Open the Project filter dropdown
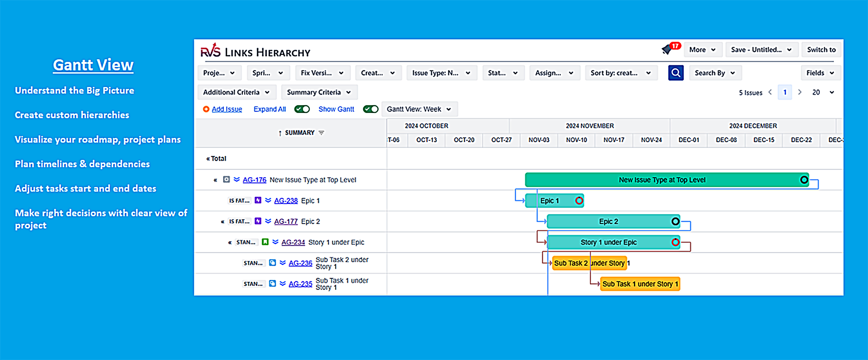Screen dimensions: 868x360 (x=219, y=73)
